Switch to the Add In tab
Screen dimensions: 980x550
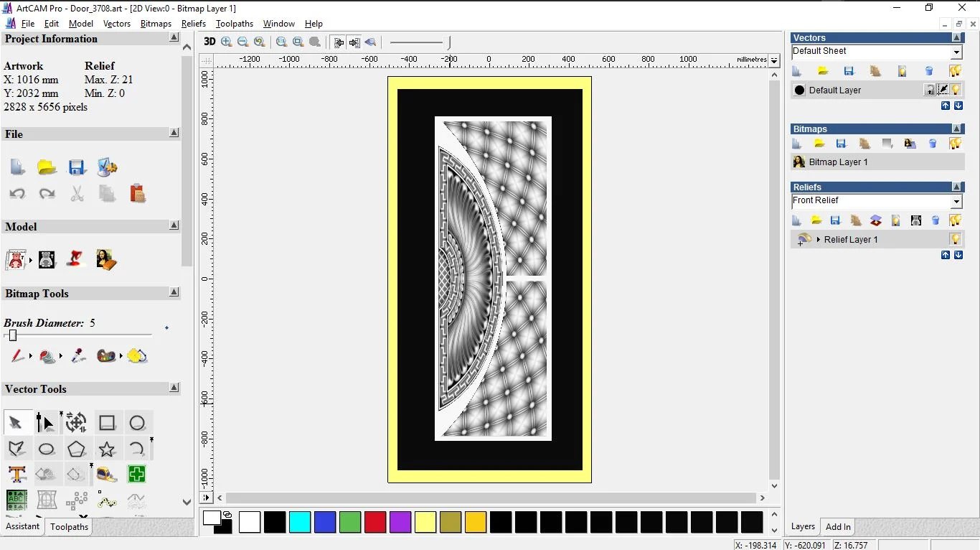[838, 526]
